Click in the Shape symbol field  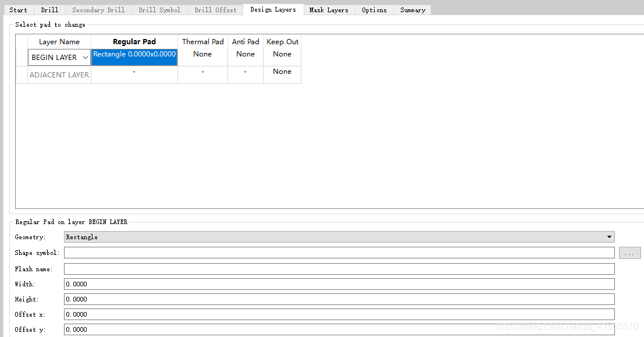(339, 253)
